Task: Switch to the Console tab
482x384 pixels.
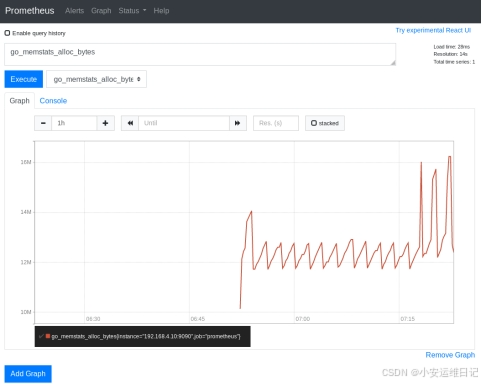Action: pos(53,101)
